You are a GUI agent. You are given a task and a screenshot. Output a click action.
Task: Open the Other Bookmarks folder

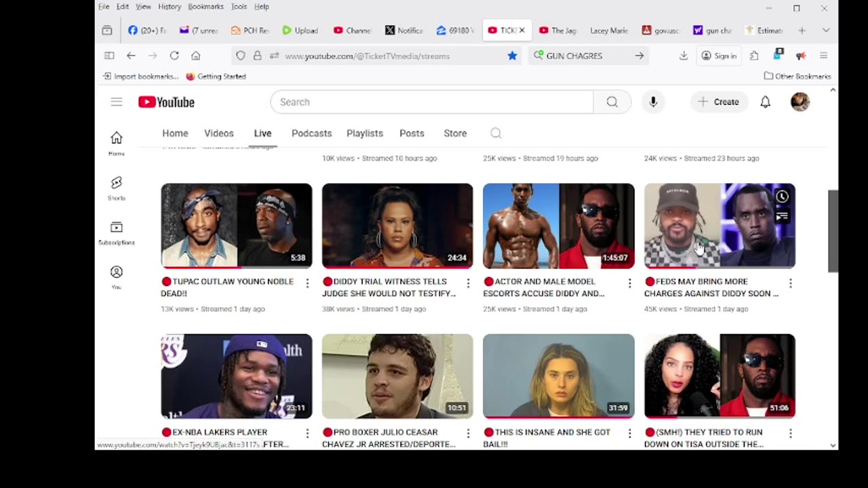pyautogui.click(x=797, y=77)
